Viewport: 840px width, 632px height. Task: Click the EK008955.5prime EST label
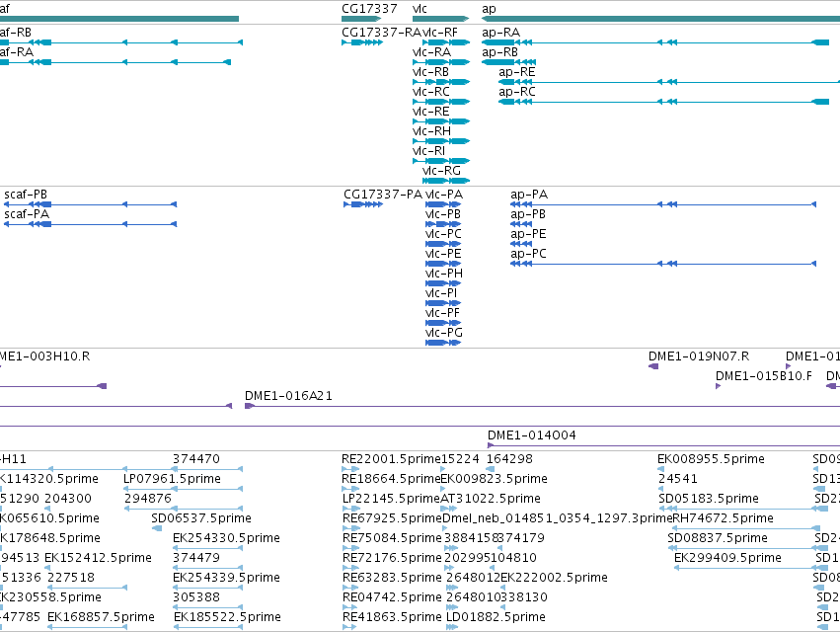pos(711,459)
